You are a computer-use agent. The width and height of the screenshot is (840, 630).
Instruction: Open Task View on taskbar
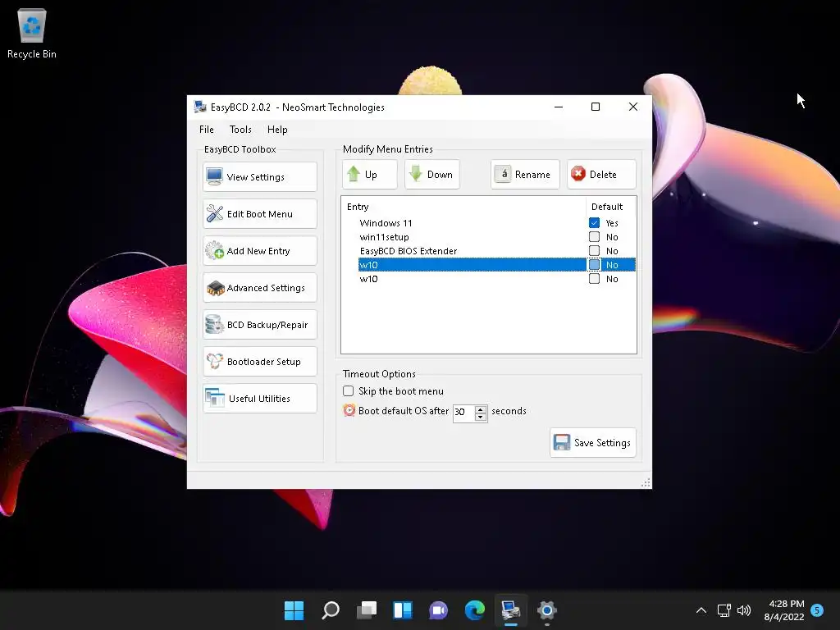(367, 610)
